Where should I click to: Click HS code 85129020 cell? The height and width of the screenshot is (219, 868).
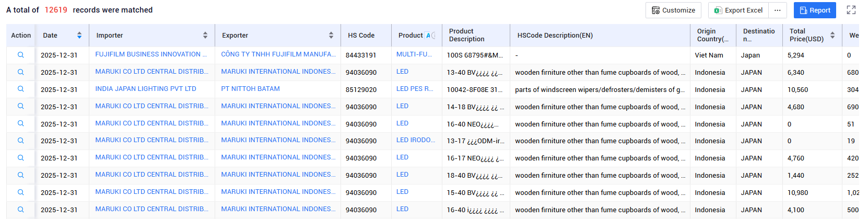[361, 90]
